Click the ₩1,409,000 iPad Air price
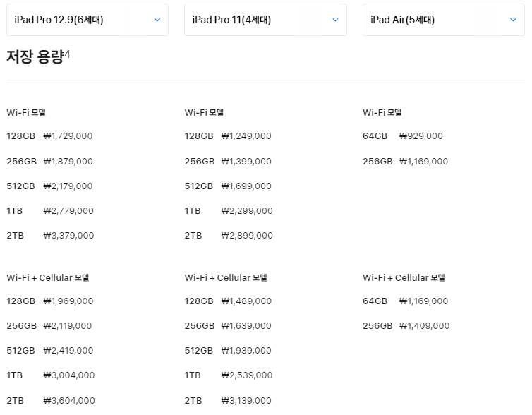The width and height of the screenshot is (532, 415). [x=425, y=326]
